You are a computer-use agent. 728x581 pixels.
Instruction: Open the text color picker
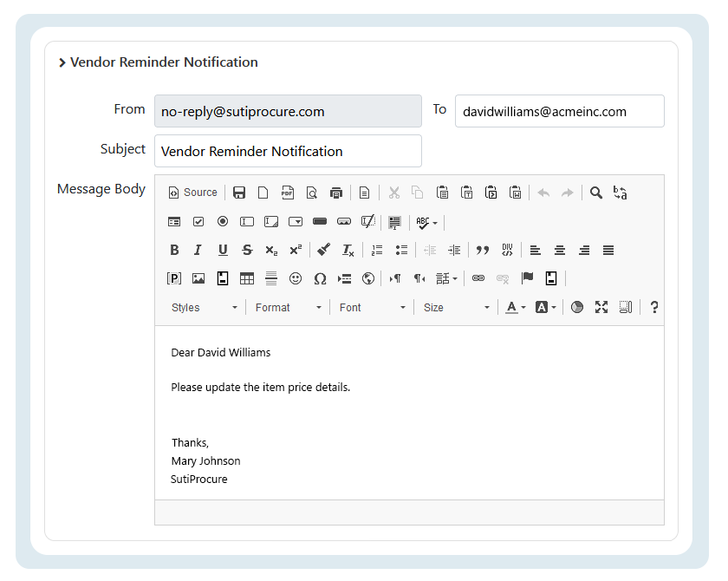(x=516, y=307)
